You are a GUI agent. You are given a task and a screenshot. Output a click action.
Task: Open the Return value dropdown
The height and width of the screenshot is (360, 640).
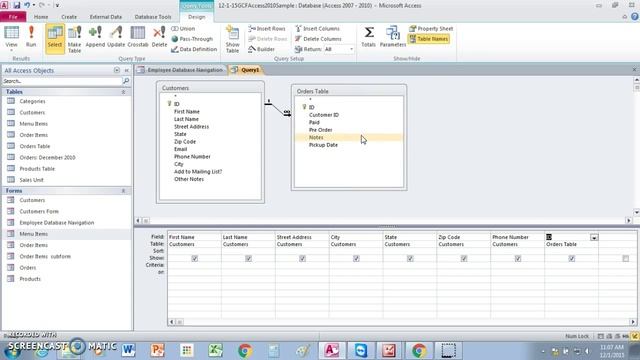(x=351, y=49)
